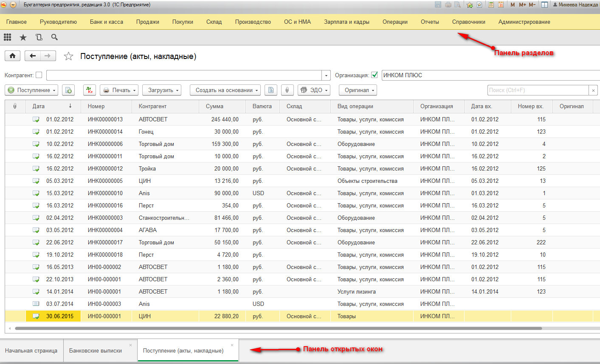Close the Поступление (акты, накладные) tab

click(x=232, y=345)
